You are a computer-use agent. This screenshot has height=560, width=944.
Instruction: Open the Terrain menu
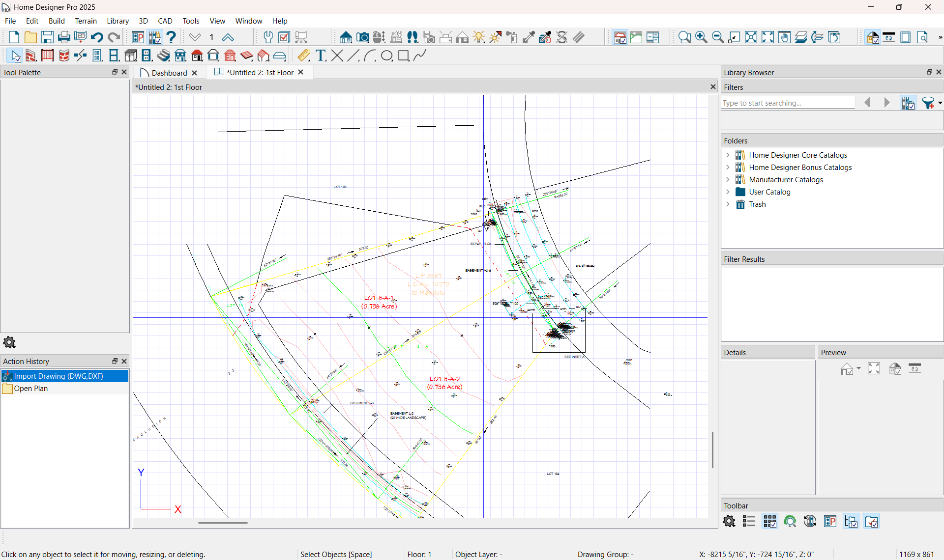[x=86, y=21]
